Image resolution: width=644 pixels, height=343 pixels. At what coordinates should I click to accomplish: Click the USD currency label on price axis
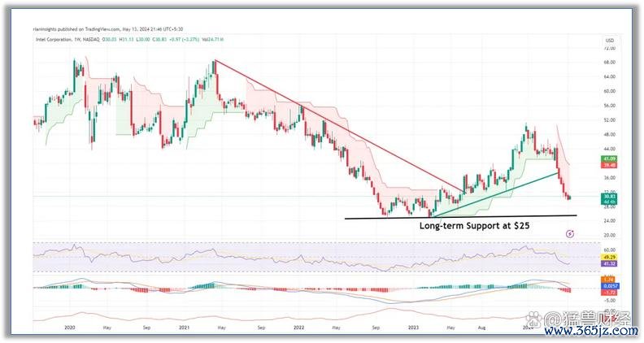tap(608, 40)
